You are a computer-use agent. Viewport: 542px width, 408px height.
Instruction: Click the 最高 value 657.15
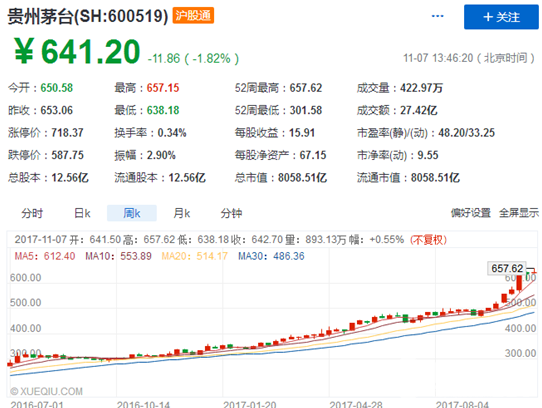[163, 88]
